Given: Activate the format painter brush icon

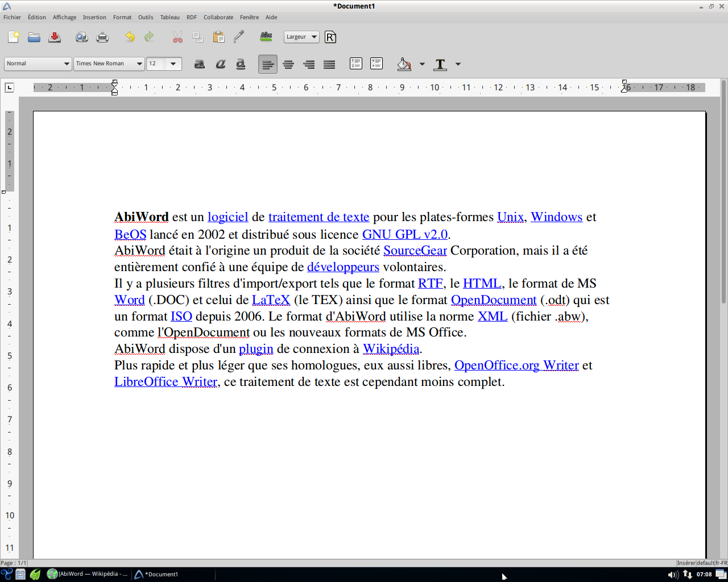Looking at the screenshot, I should 239,37.
